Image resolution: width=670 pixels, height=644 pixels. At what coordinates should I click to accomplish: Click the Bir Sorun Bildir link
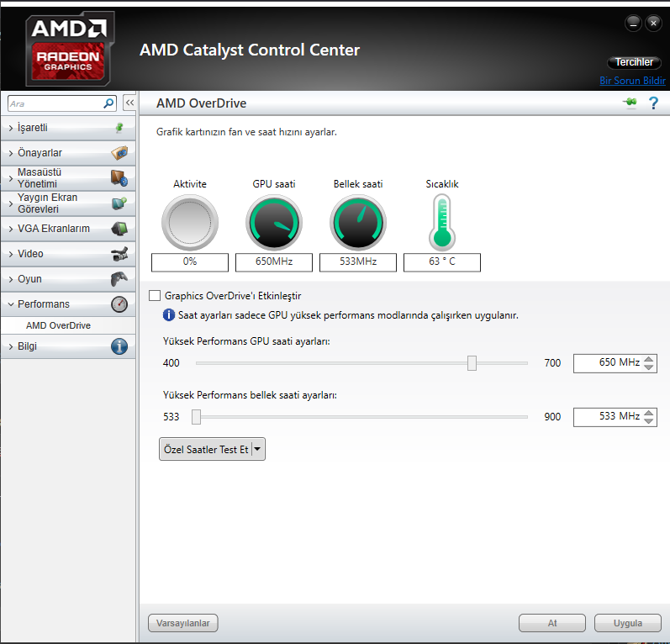[632, 81]
